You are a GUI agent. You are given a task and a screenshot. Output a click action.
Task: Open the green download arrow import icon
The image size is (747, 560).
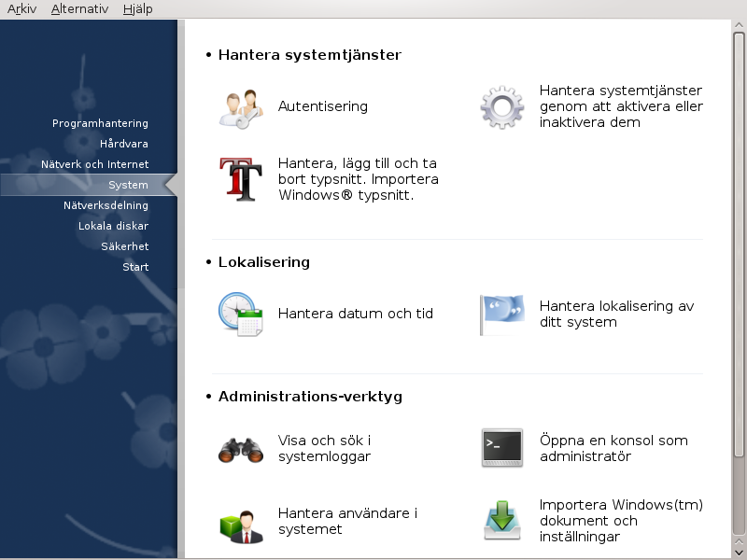[x=502, y=520]
